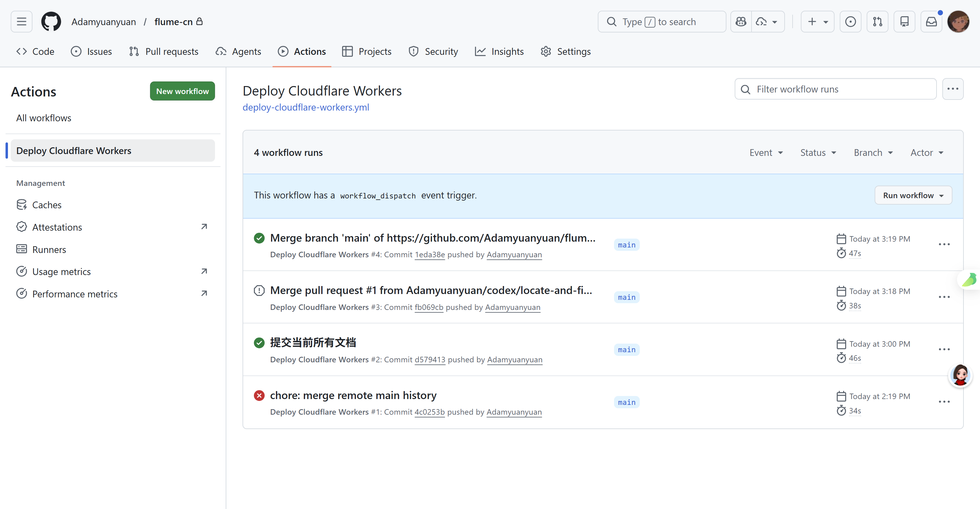Expand the Event filter dropdown
Viewport: 980px width, 509px height.
tap(766, 153)
